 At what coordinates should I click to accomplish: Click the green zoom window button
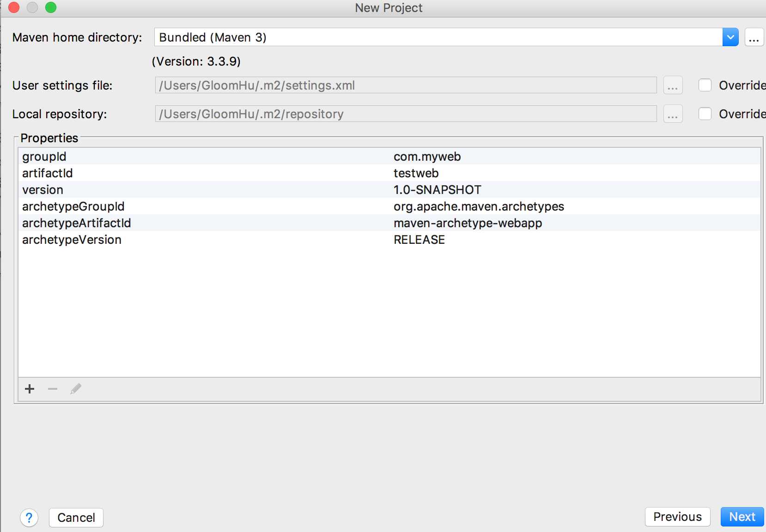(x=51, y=7)
